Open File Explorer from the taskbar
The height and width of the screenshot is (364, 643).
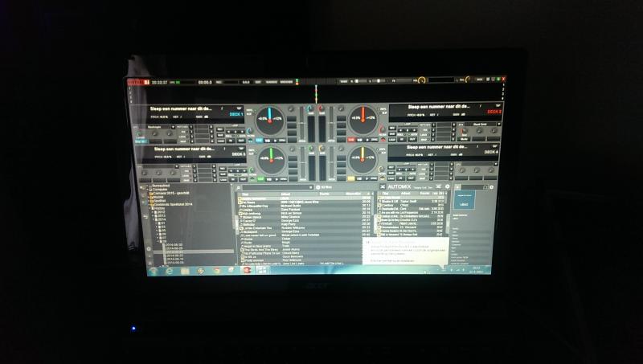tap(185, 272)
